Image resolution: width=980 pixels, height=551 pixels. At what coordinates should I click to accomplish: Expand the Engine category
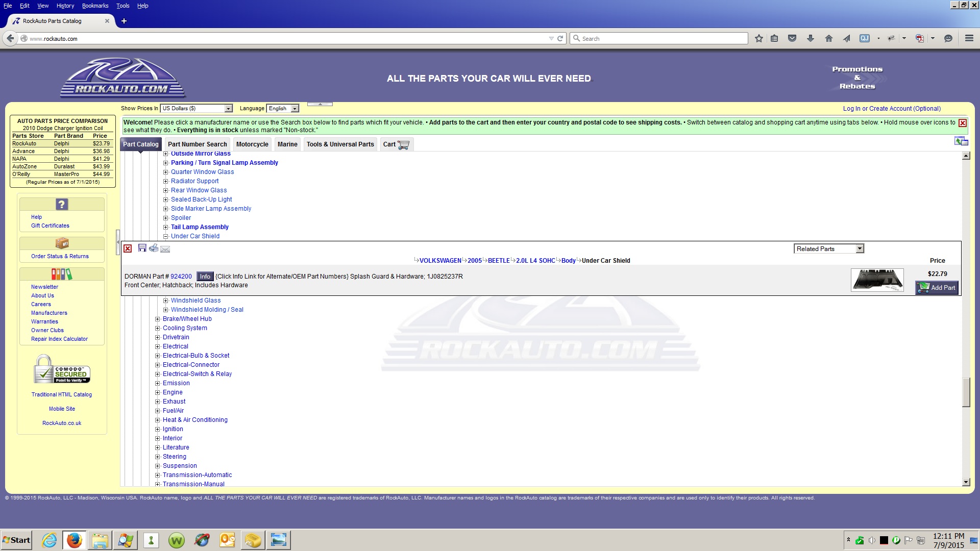click(x=157, y=392)
